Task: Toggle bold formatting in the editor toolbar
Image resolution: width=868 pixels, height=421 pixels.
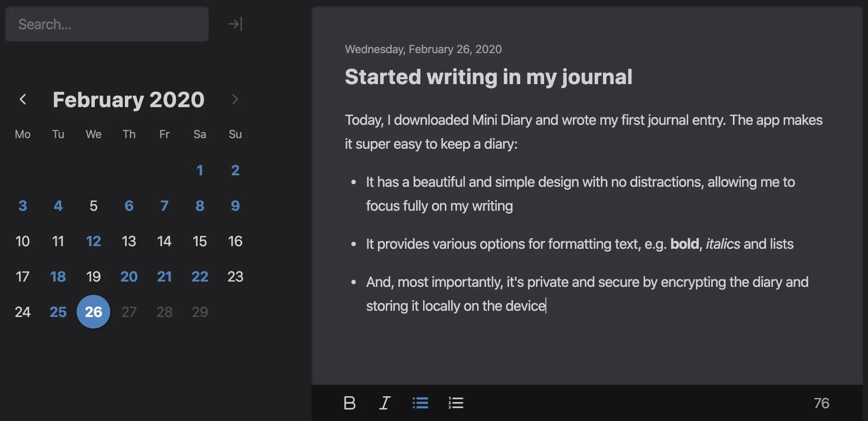Action: point(350,403)
